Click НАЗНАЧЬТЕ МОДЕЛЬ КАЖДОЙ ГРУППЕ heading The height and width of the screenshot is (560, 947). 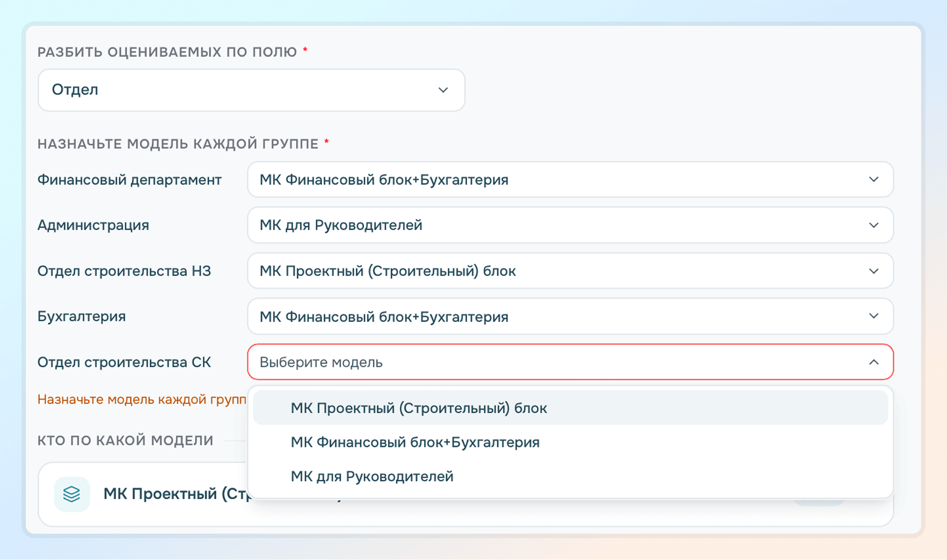click(x=178, y=144)
